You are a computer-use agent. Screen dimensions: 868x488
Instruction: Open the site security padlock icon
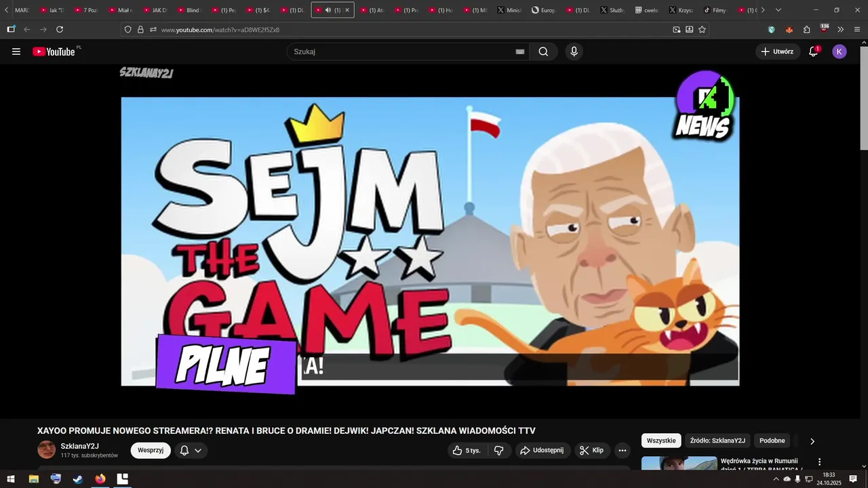click(x=140, y=29)
